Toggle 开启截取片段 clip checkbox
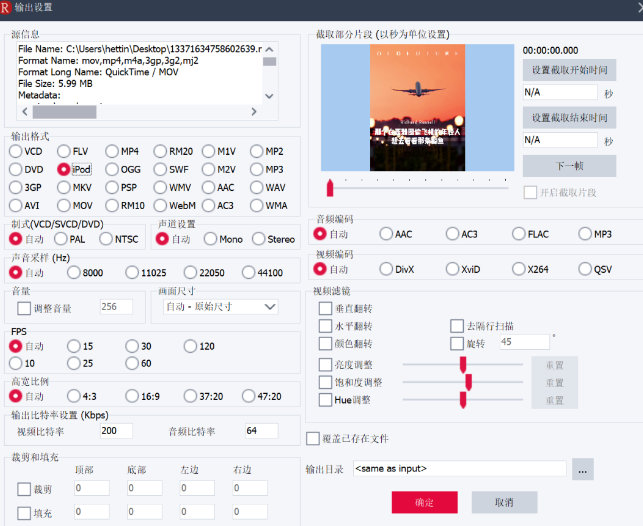The image size is (643, 526). [x=530, y=192]
